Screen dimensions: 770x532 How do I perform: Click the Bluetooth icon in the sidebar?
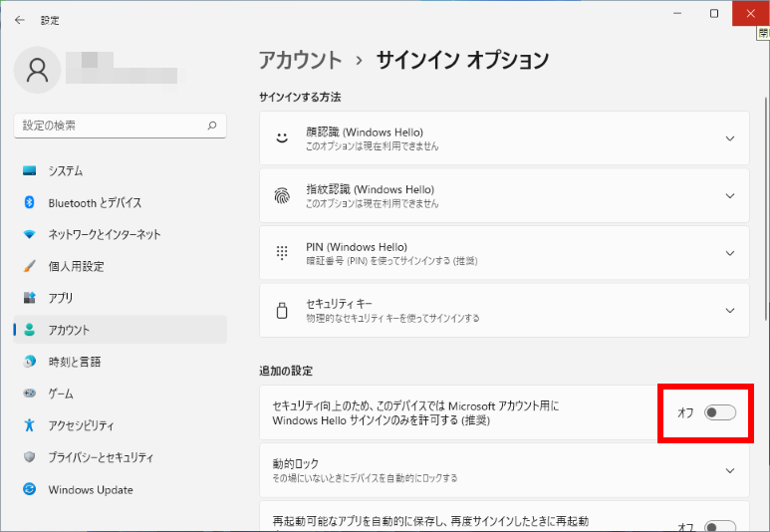point(30,202)
